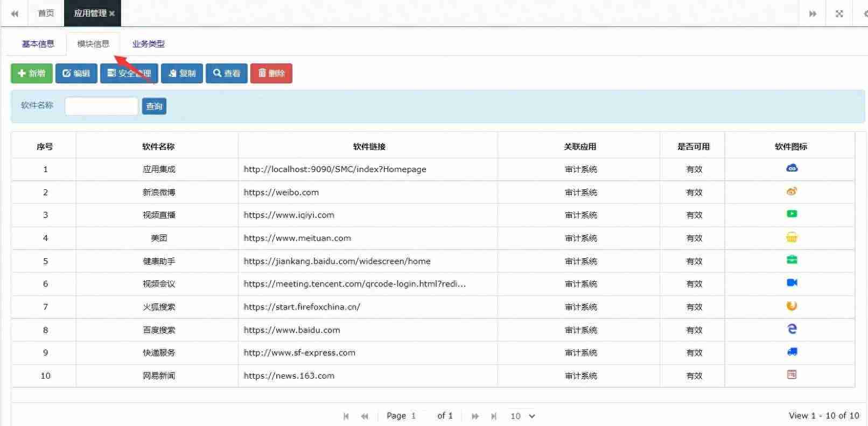The height and width of the screenshot is (426, 868).
Task: Sort by 关联应用 column header
Action: pos(580,146)
